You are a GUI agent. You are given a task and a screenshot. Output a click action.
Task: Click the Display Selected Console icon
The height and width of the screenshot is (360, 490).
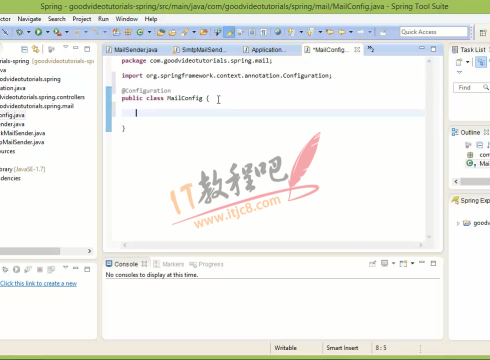pyautogui.click(x=384, y=263)
